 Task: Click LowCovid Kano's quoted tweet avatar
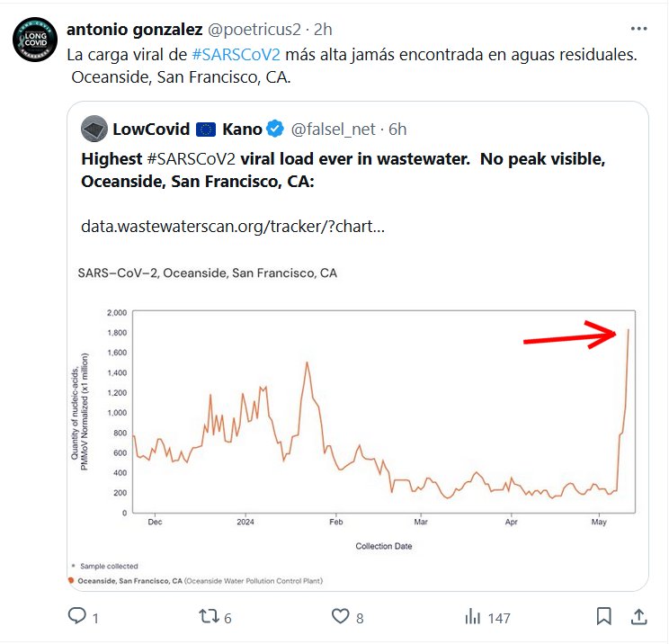click(93, 129)
